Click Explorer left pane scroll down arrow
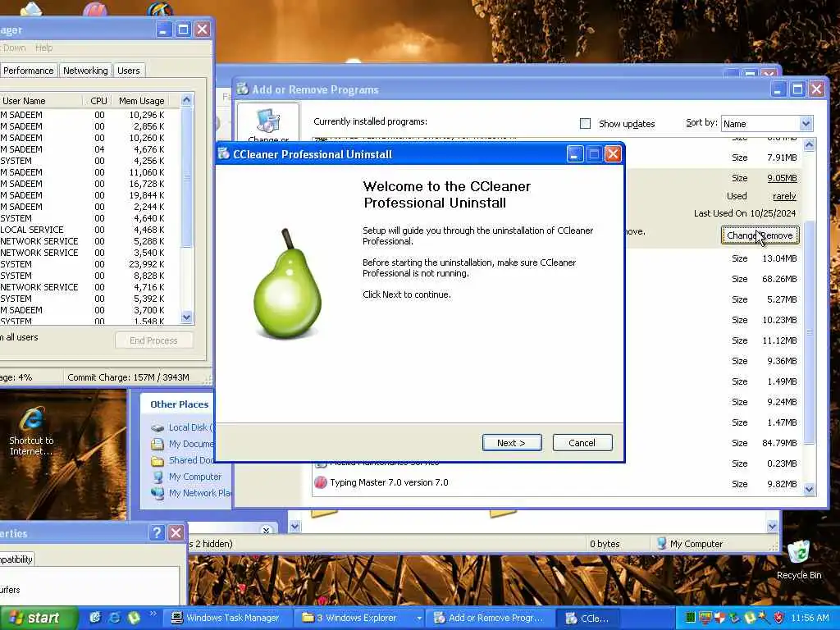Image resolution: width=840 pixels, height=630 pixels. tap(294, 527)
